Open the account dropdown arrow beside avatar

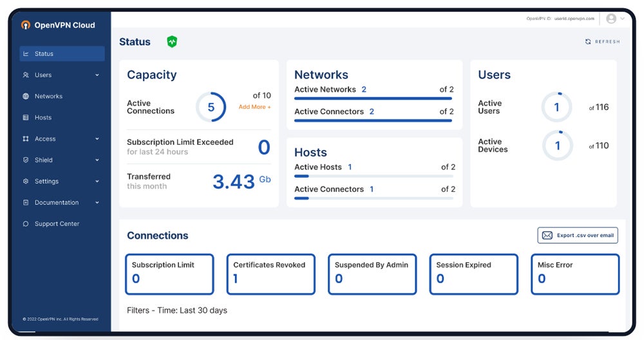click(x=623, y=19)
